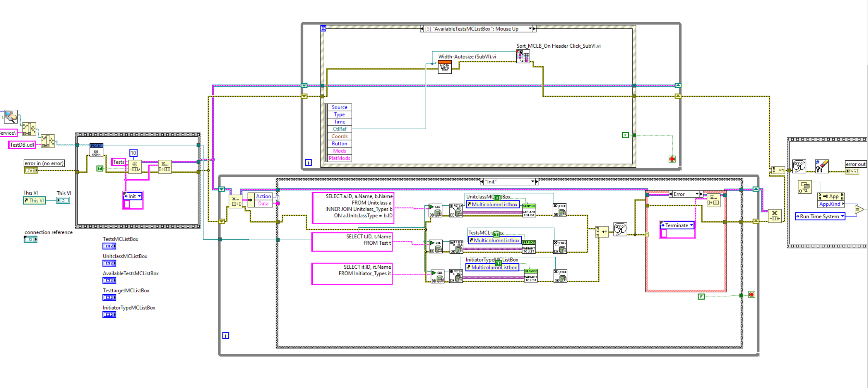Select the Coords event data item
The height and width of the screenshot is (388, 868).
(x=339, y=136)
